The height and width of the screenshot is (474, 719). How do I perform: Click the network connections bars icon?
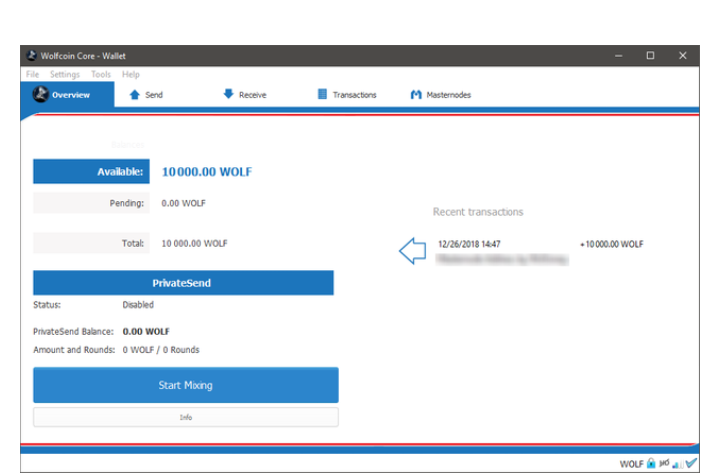(x=677, y=464)
